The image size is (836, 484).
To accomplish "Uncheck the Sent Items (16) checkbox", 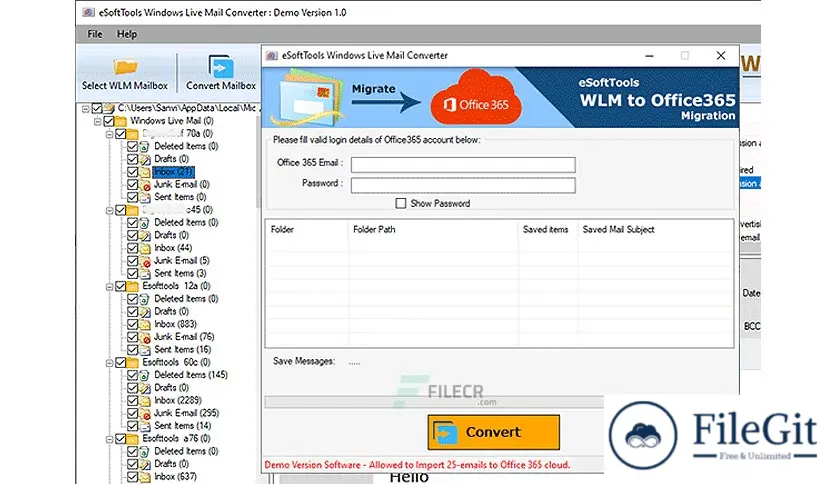I will click(133, 350).
